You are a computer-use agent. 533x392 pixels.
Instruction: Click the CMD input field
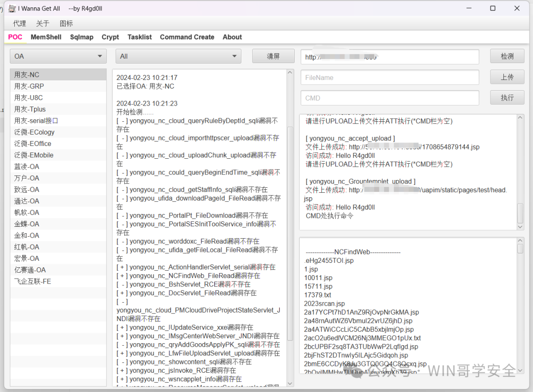click(x=390, y=98)
